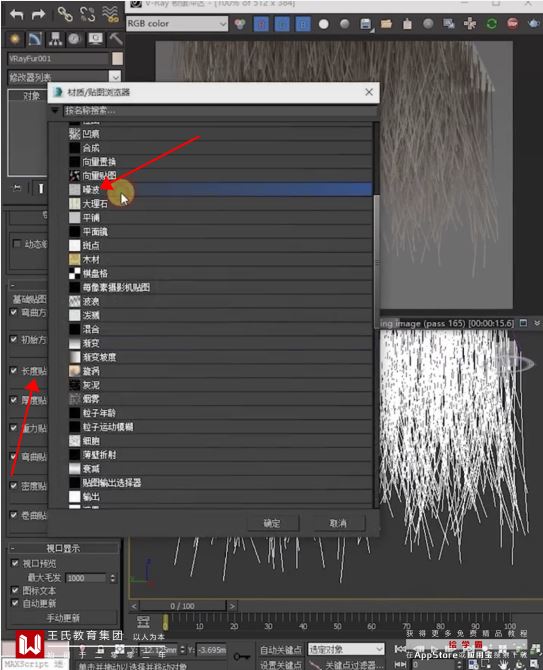Click the Bind to Space Warp icon
543x670 pixels.
[x=111, y=15]
